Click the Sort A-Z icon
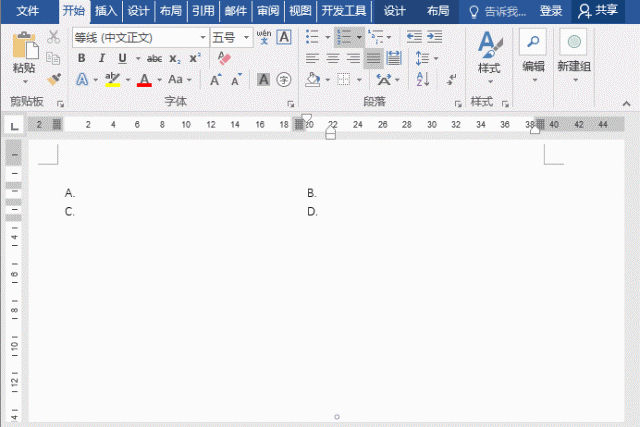Viewport: 640px width, 427px height. pos(422,79)
